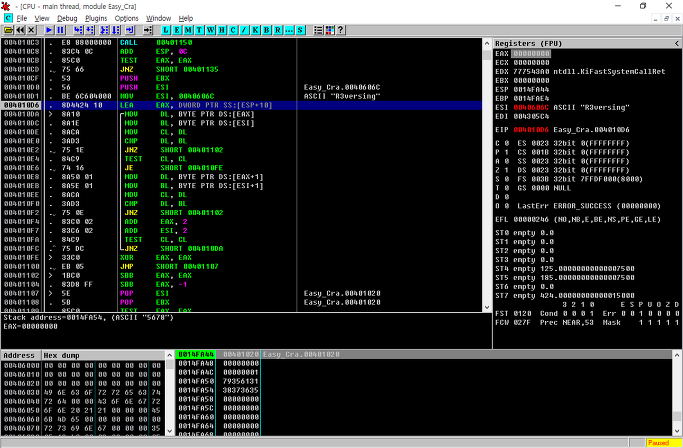The height and width of the screenshot is (448, 683).
Task: Show the Handles window (H button)
Action: [x=222, y=30]
